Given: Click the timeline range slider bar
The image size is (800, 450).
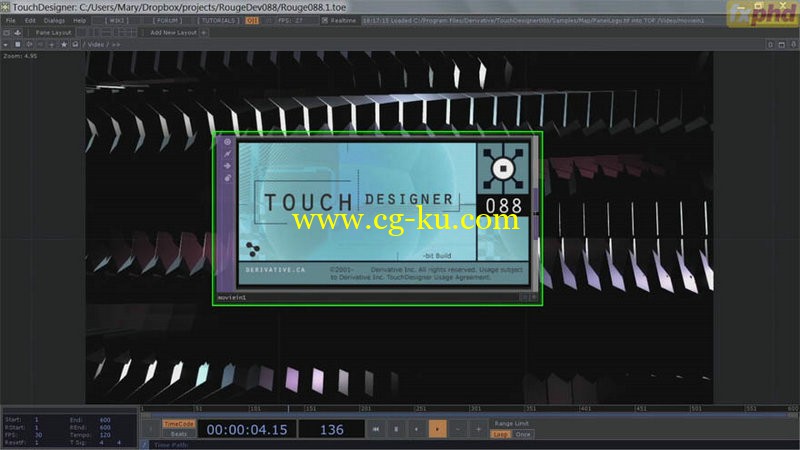Looking at the screenshot, I should tap(468, 416).
